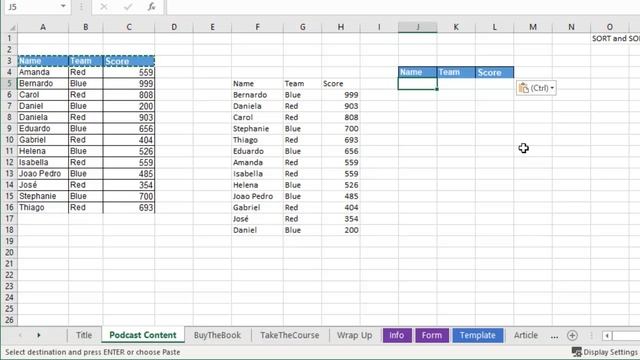Open the BuyTheBook sheet tab
Screen dimensions: 640x360
click(217, 335)
